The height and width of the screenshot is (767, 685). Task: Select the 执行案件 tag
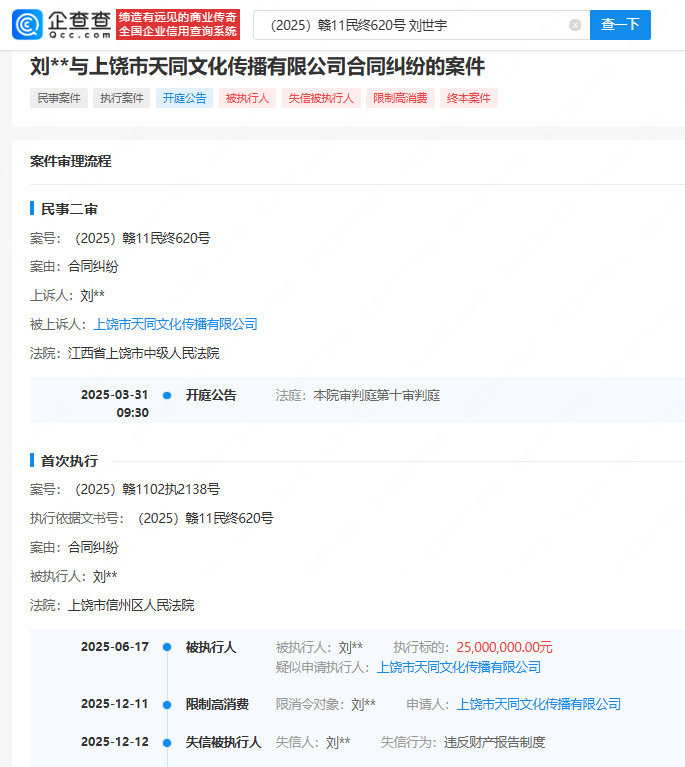coord(121,98)
